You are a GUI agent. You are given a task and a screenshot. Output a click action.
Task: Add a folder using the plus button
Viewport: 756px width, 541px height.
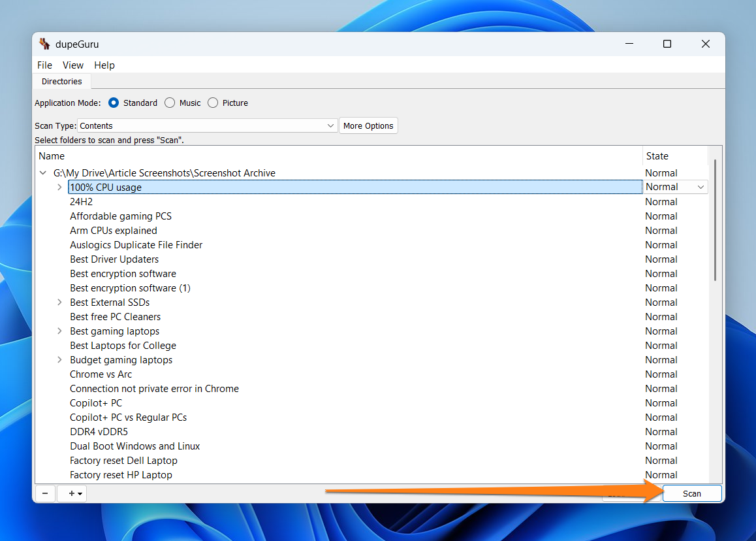72,493
